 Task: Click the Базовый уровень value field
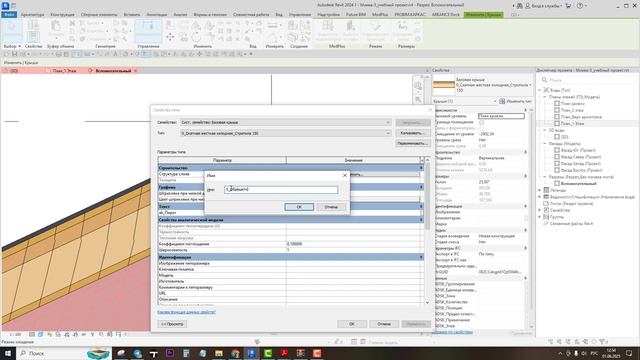pyautogui.click(x=501, y=116)
